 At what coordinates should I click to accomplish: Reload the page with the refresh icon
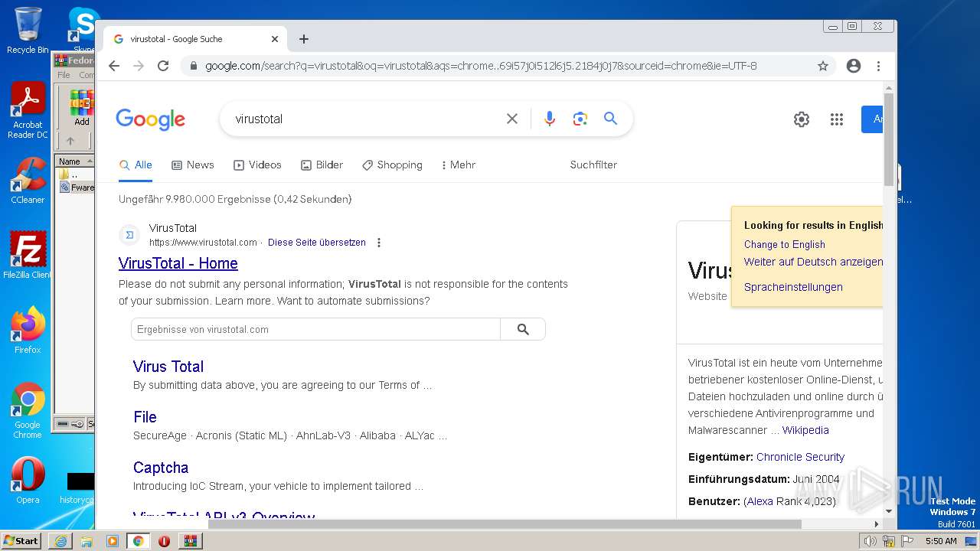click(x=163, y=66)
